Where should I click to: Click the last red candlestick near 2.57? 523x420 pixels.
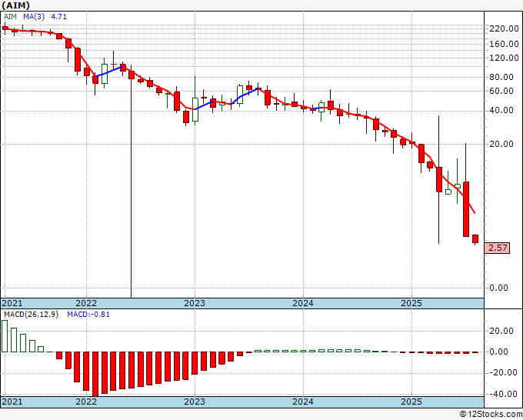point(475,239)
